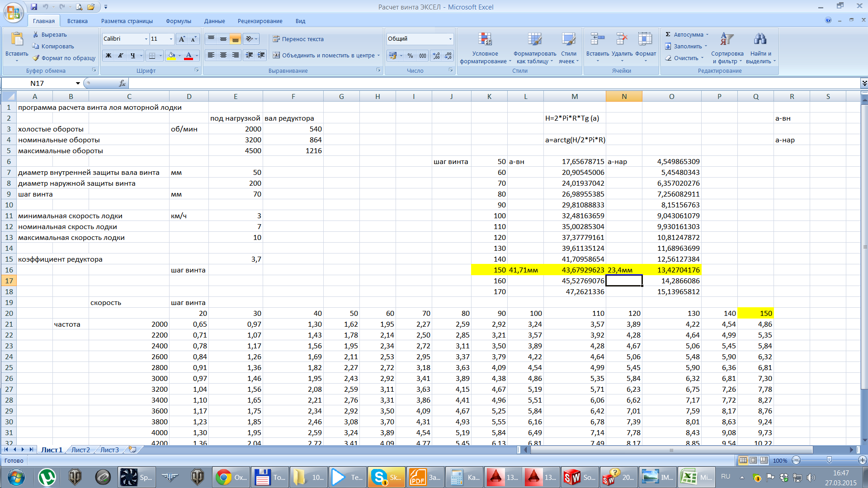
Task: Click the Increase Decimal icon
Action: [x=436, y=55]
